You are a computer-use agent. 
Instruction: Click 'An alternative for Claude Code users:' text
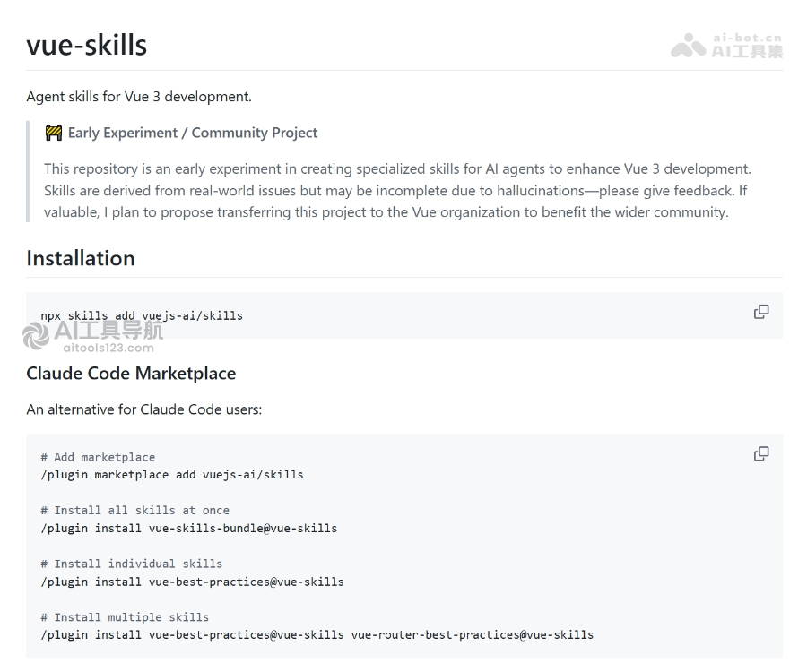tap(144, 409)
